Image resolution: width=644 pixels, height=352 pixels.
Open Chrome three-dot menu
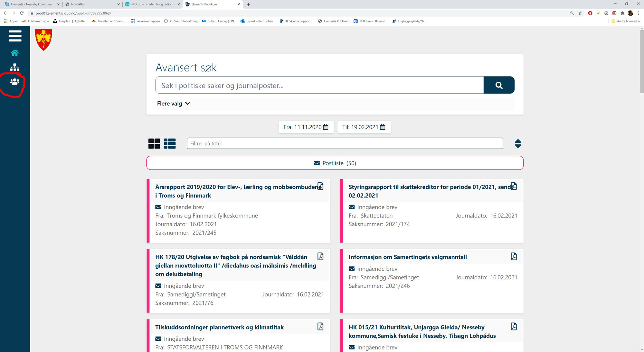click(639, 13)
